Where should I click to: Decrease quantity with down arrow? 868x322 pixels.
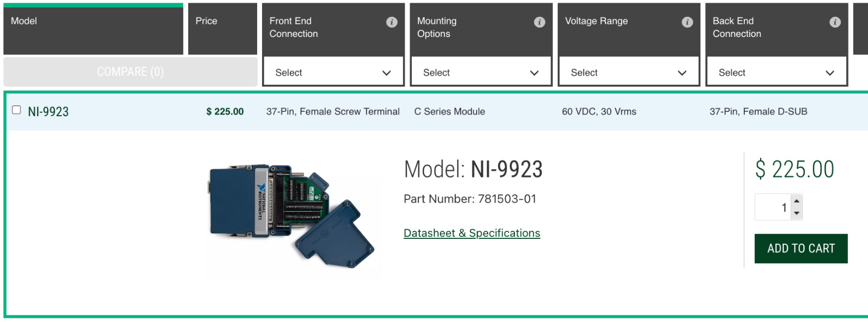[x=796, y=213]
